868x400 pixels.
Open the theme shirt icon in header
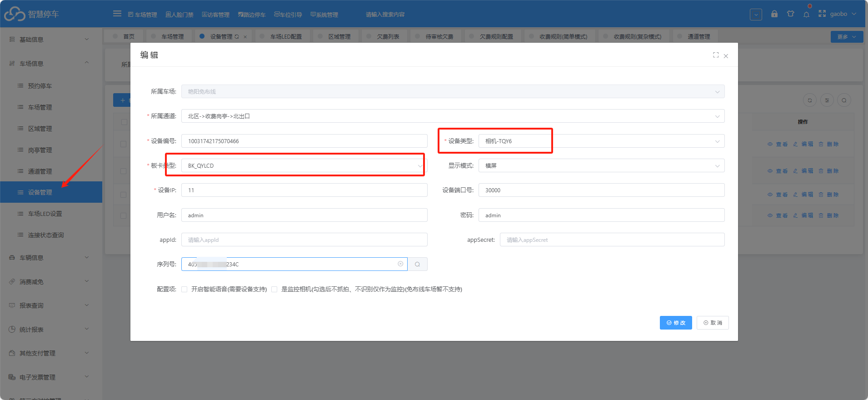click(791, 14)
